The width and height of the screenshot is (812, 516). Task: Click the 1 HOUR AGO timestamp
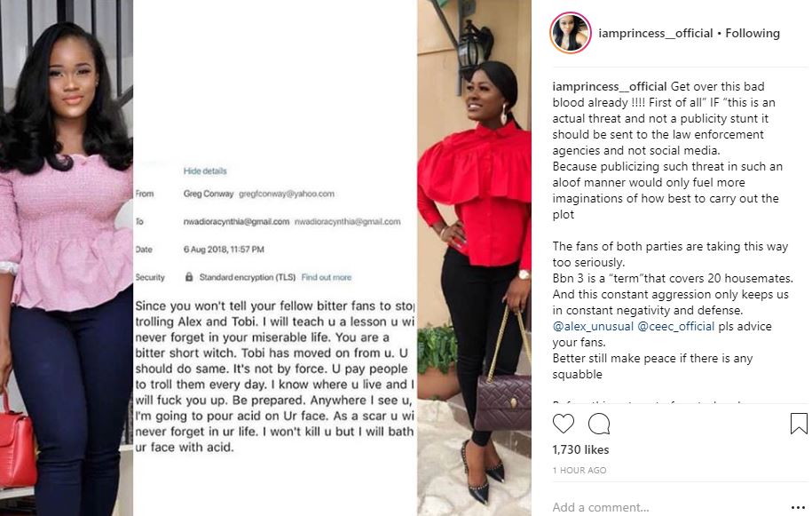point(579,471)
